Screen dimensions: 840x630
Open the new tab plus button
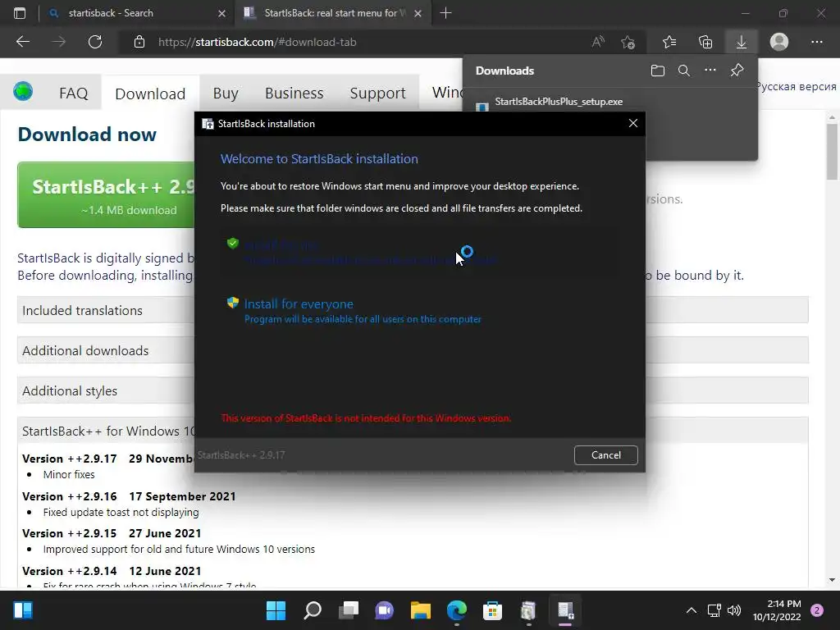(445, 13)
